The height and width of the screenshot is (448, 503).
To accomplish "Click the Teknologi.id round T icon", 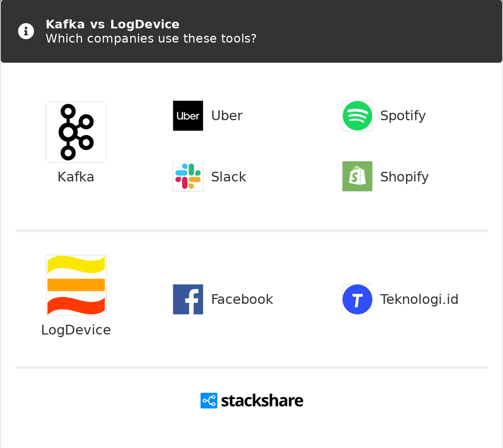I will pos(357,299).
